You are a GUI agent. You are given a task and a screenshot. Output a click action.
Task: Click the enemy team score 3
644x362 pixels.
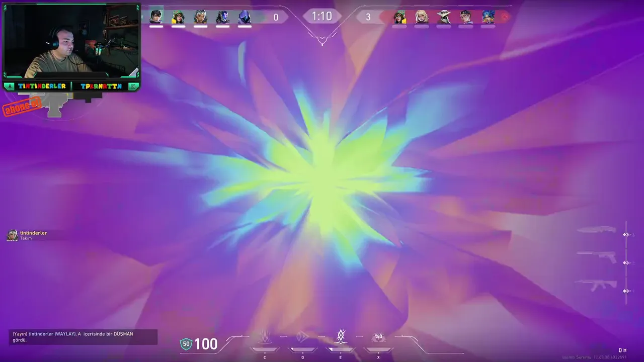pyautogui.click(x=368, y=18)
